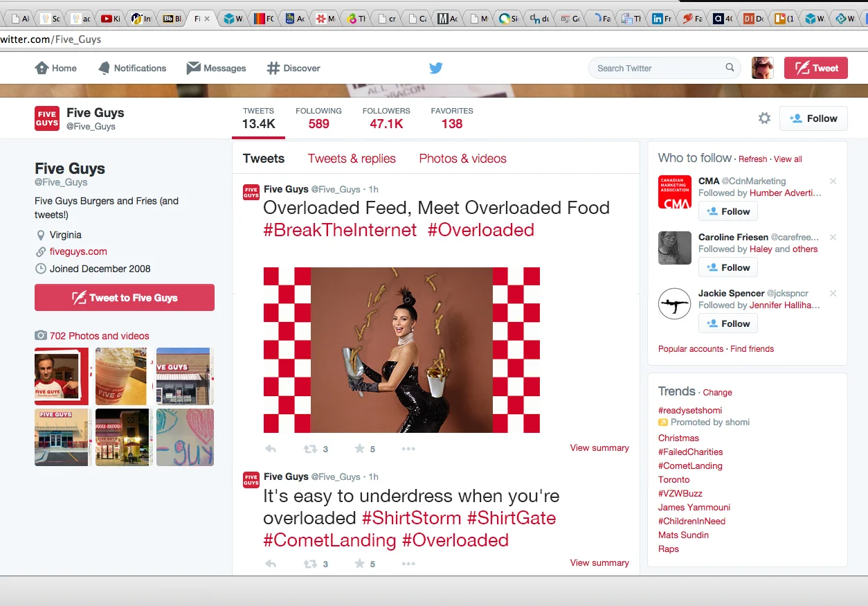Open the Followers count tab
This screenshot has width=868, height=606.
coord(386,118)
